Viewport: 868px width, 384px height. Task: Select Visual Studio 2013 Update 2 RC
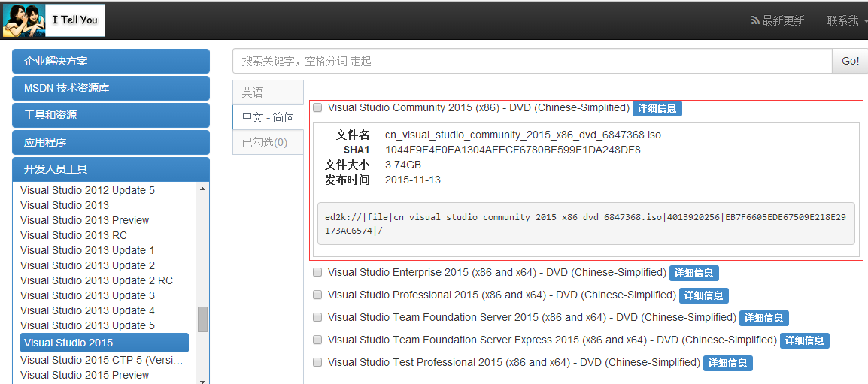click(97, 280)
